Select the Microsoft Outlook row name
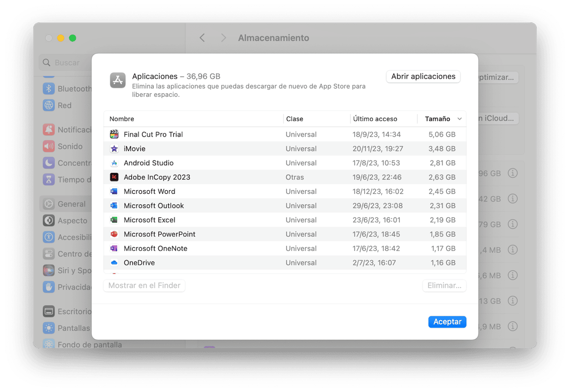 pyautogui.click(x=154, y=206)
